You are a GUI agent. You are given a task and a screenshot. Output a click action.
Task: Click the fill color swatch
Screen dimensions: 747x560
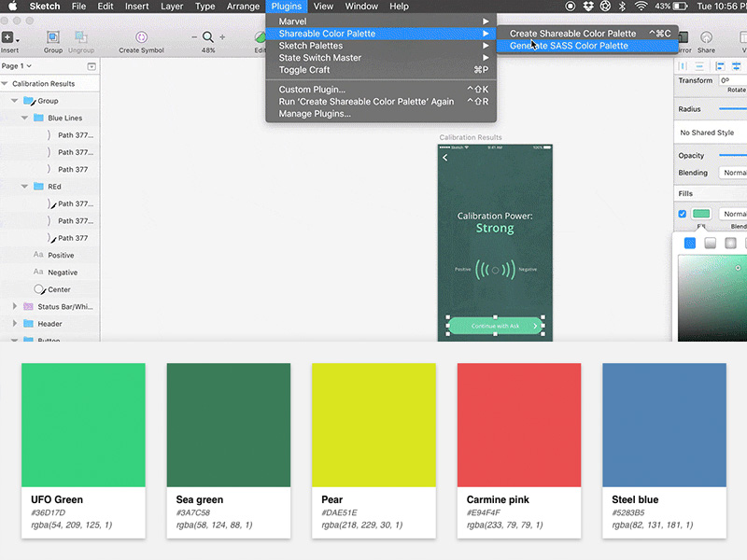(701, 214)
